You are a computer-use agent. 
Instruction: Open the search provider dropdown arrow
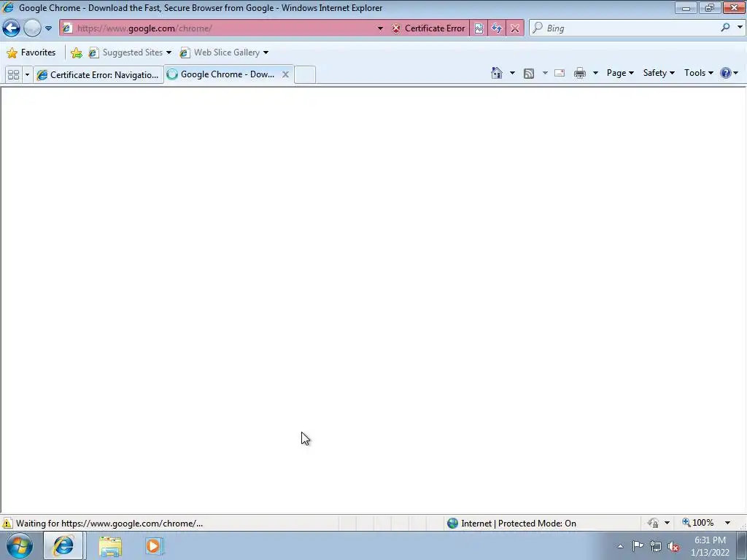click(740, 28)
